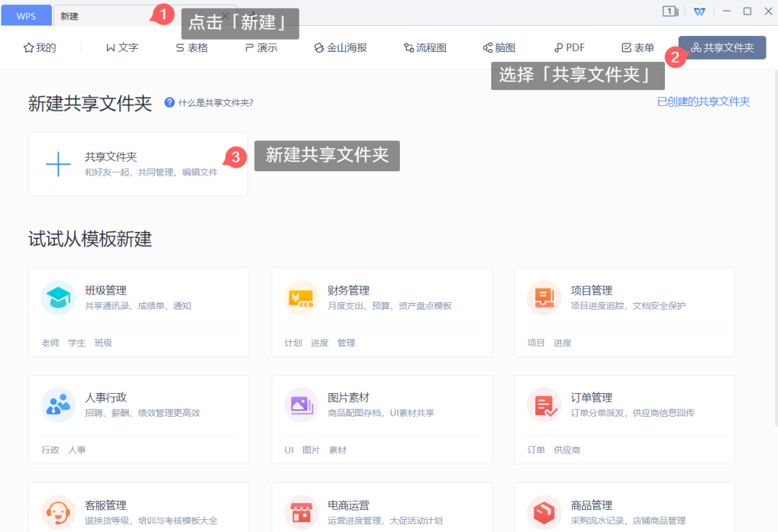This screenshot has width=778, height=532.
Task: Click the blue WPS account logo icon
Action: [699, 11]
